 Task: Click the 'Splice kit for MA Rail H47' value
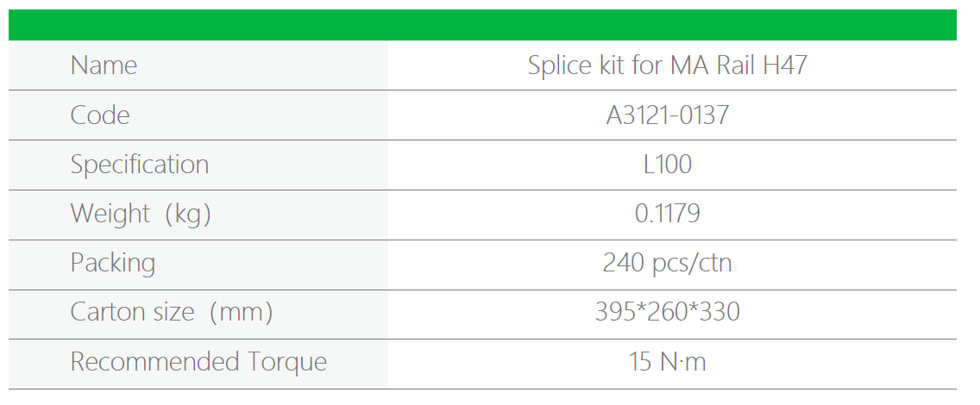[667, 65]
